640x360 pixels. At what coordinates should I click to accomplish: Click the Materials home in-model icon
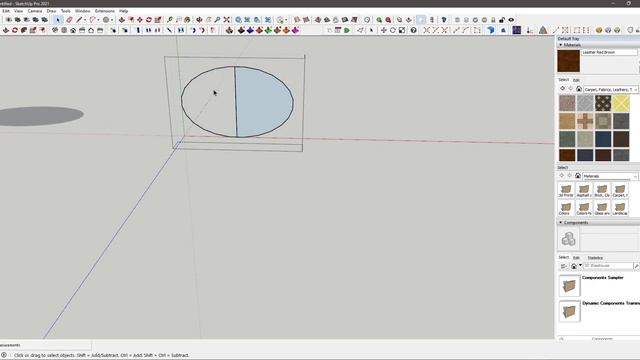pyautogui.click(x=579, y=89)
